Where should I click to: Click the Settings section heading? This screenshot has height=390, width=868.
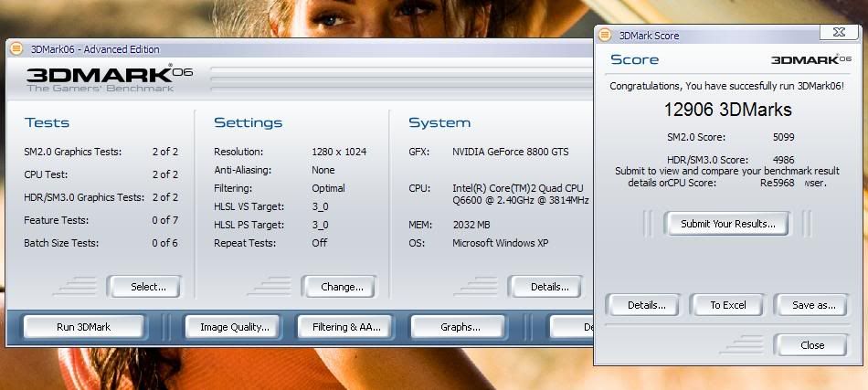(x=248, y=122)
